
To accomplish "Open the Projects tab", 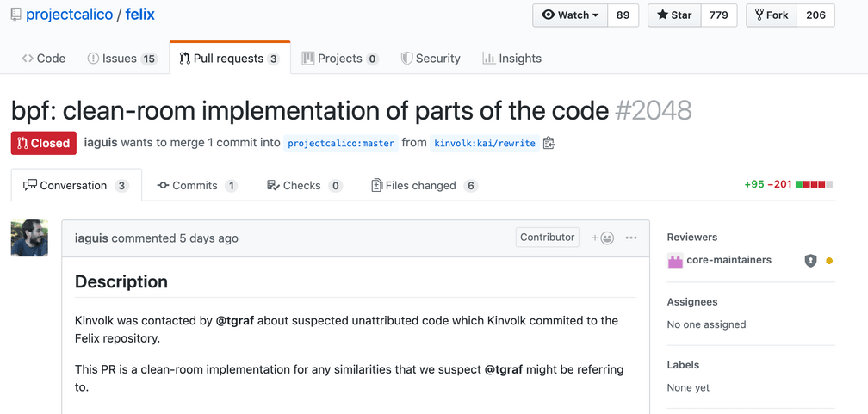I will (x=340, y=59).
